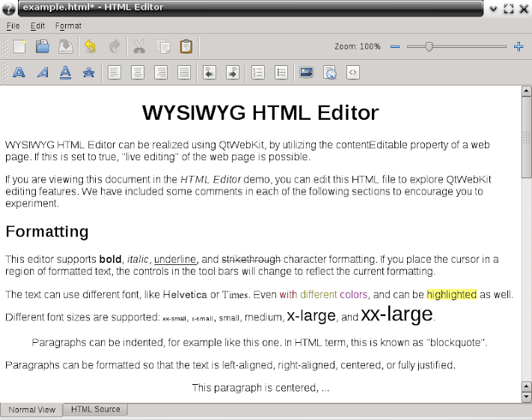
Task: Open the Format menu
Action: click(x=68, y=25)
